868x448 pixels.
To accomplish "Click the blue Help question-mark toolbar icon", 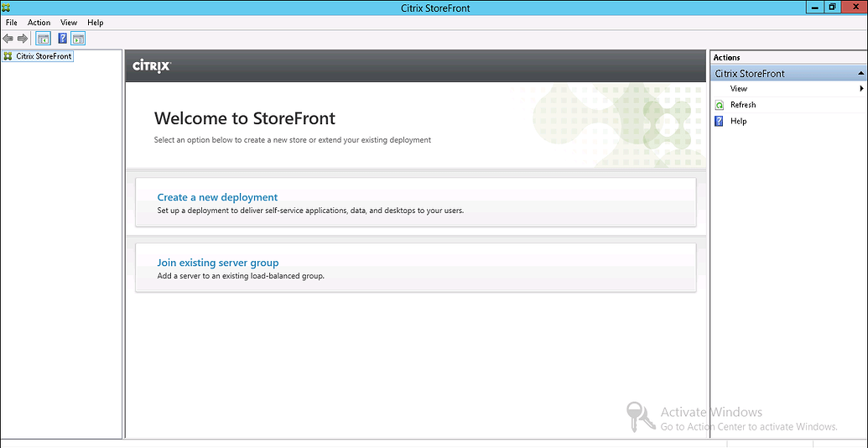I will click(63, 39).
